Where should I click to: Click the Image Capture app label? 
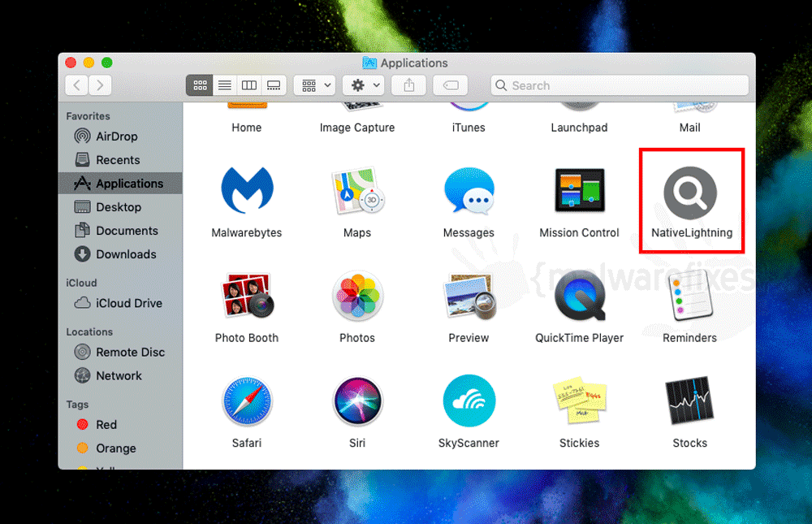pyautogui.click(x=357, y=128)
